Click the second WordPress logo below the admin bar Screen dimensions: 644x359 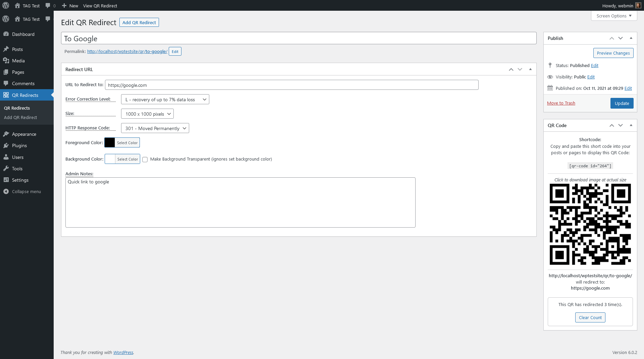coord(6,19)
